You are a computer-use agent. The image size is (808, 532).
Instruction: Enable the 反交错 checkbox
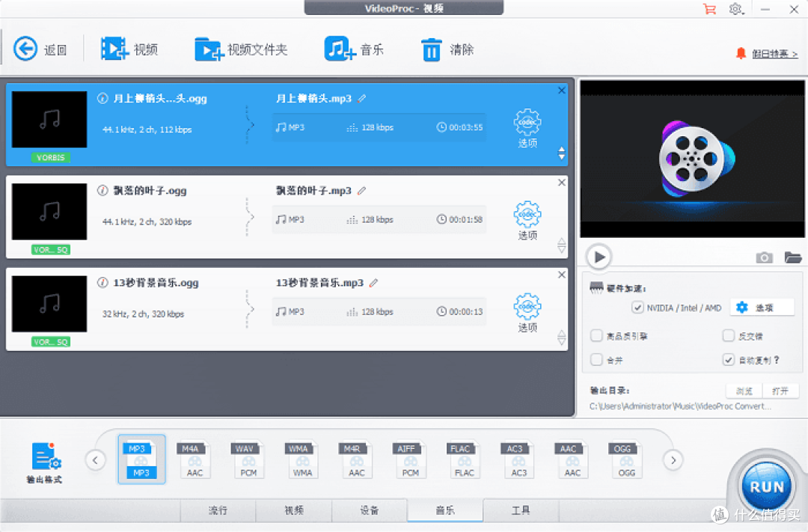(x=728, y=336)
